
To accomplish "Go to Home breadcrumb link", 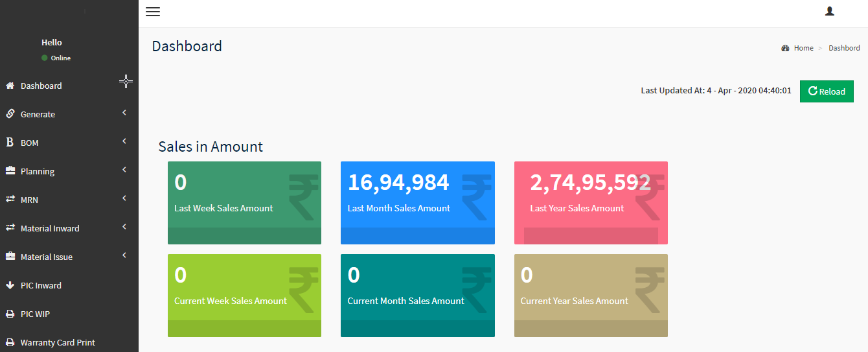I will pos(803,48).
